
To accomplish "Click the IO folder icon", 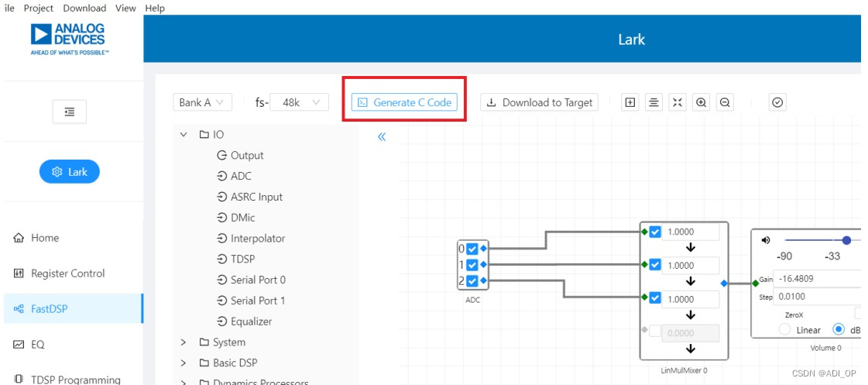I will click(204, 135).
